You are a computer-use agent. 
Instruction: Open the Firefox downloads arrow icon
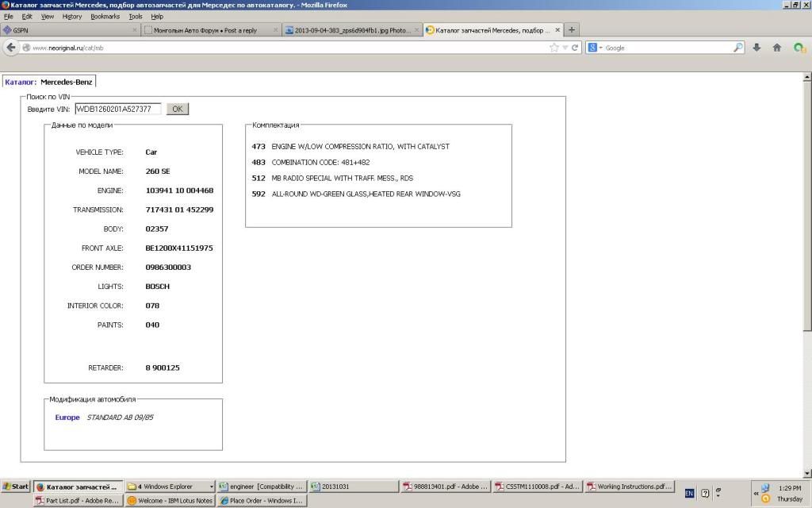(x=756, y=48)
